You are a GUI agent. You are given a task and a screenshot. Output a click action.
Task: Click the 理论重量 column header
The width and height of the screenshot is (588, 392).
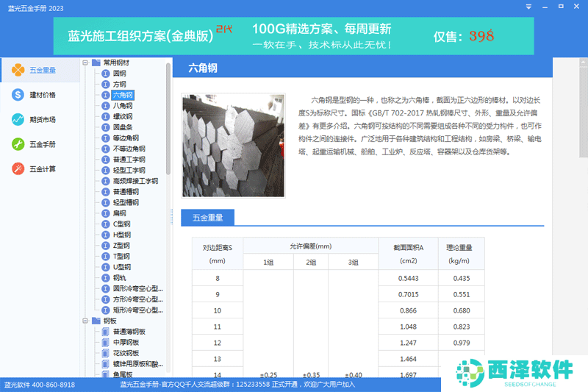click(x=462, y=254)
